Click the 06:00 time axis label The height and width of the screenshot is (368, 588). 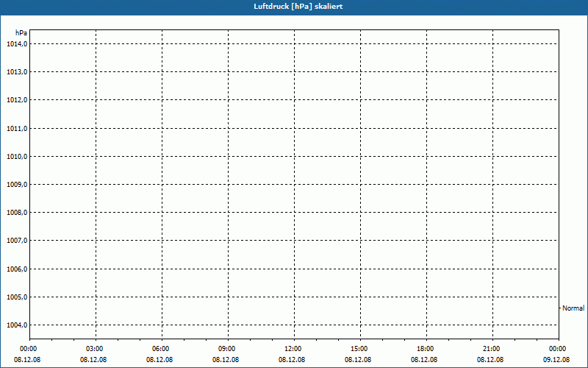click(161, 349)
